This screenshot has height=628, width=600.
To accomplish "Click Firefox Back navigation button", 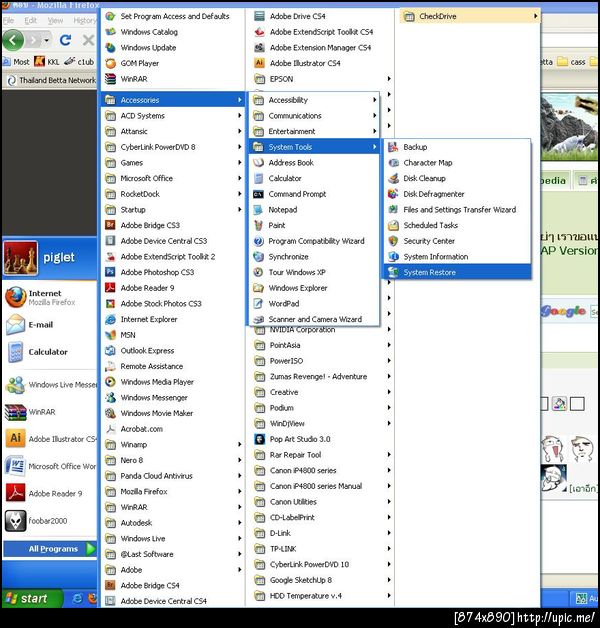I will point(13,40).
